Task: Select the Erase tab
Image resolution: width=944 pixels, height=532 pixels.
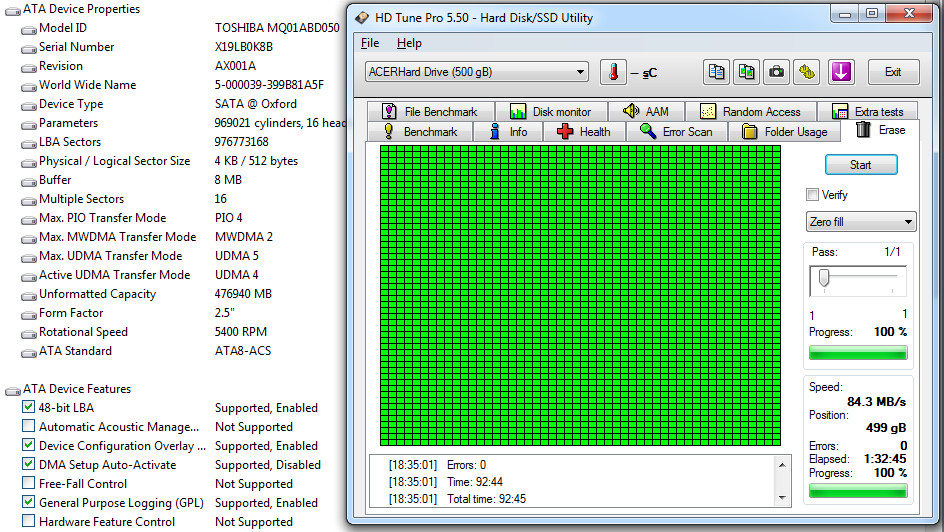Action: pyautogui.click(x=880, y=130)
